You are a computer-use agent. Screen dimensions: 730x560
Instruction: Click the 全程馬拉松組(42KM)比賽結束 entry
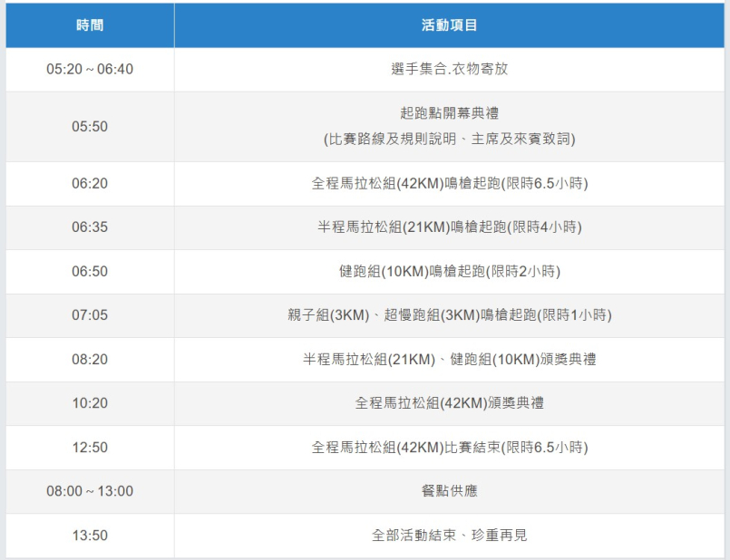pos(449,448)
